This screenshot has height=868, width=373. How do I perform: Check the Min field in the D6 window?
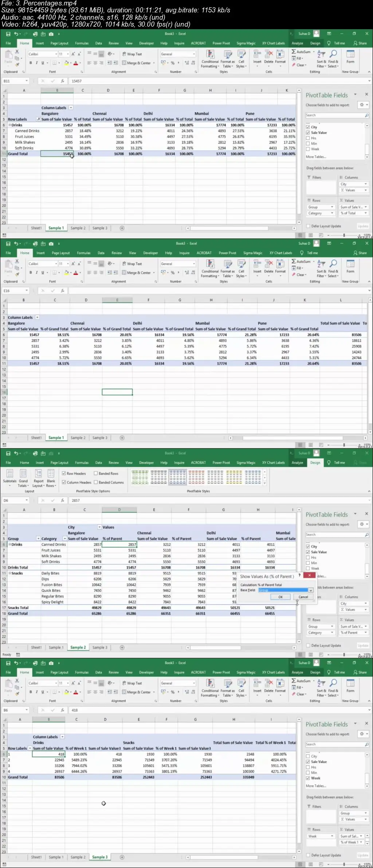(308, 563)
